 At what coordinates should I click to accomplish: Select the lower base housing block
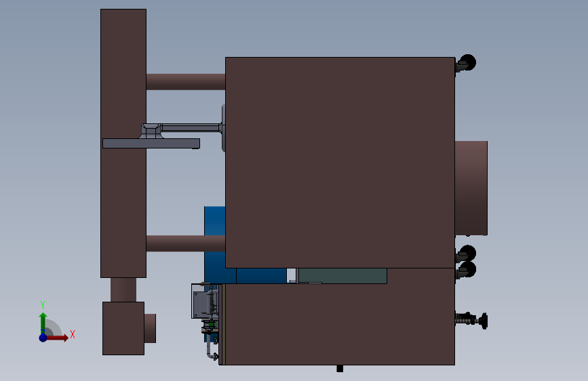(339, 324)
